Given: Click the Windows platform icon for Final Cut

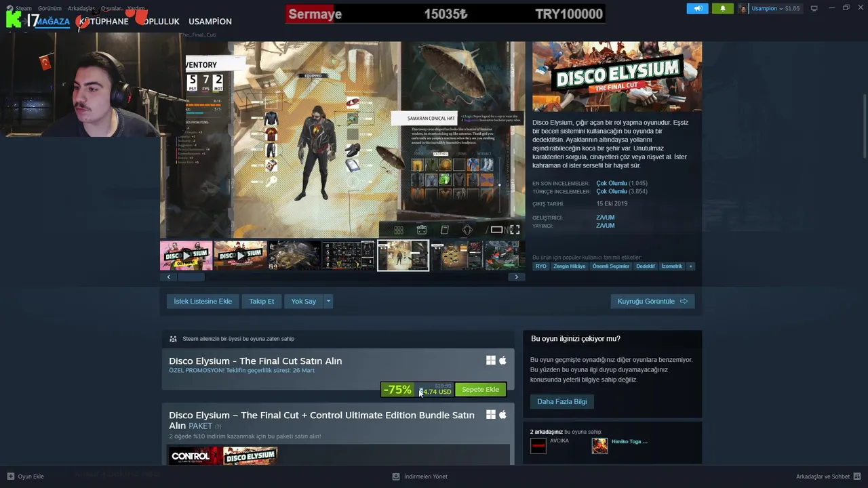Looking at the screenshot, I should point(491,361).
